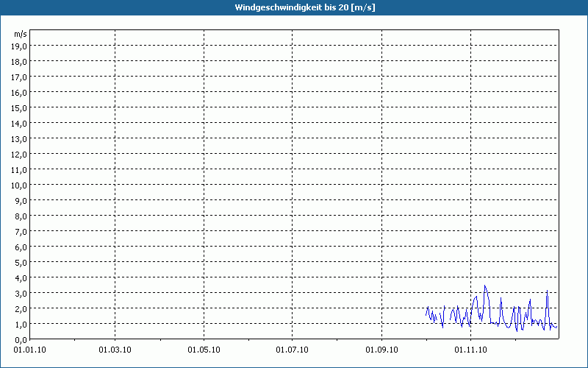Click the 18,0 y-axis label

(19, 62)
